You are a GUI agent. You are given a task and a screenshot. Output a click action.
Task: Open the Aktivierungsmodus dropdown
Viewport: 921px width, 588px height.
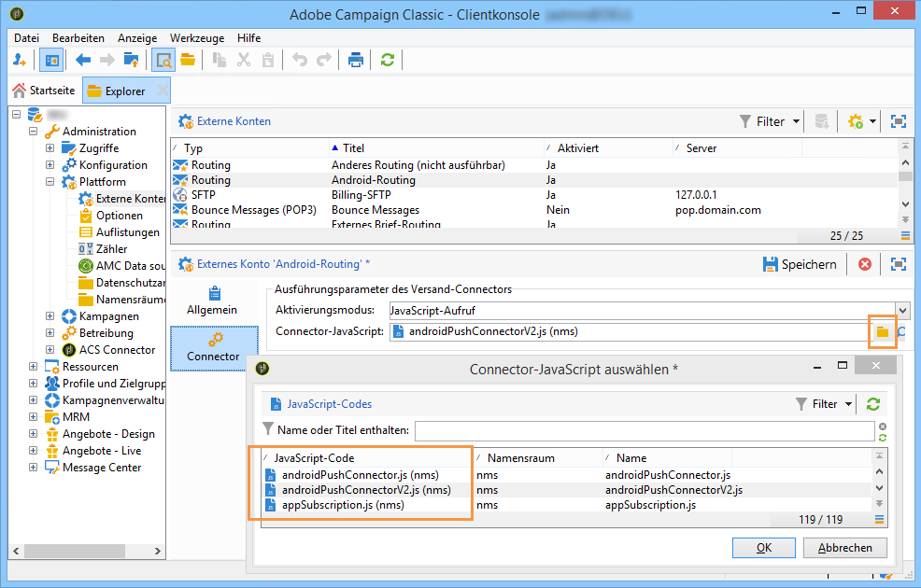point(902,311)
